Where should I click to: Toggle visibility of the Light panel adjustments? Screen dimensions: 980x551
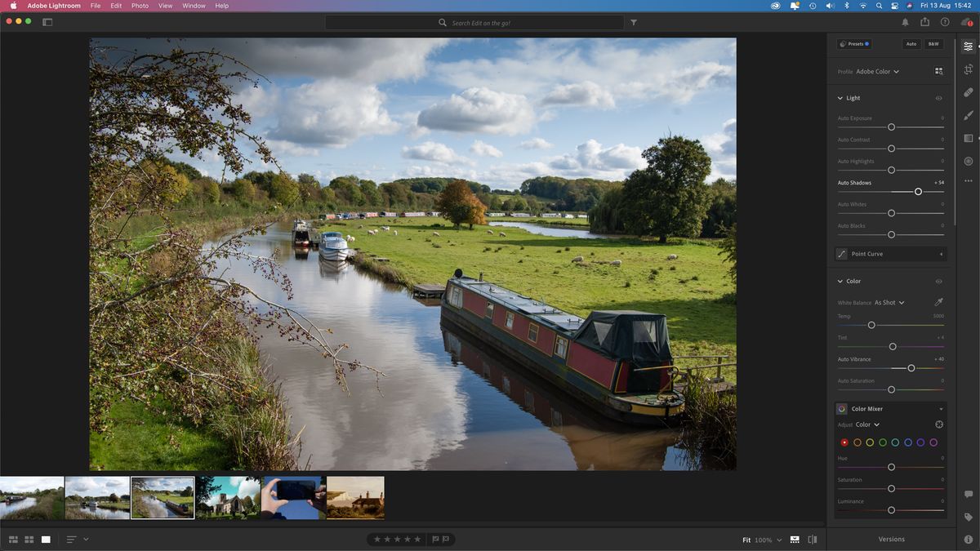(x=938, y=97)
